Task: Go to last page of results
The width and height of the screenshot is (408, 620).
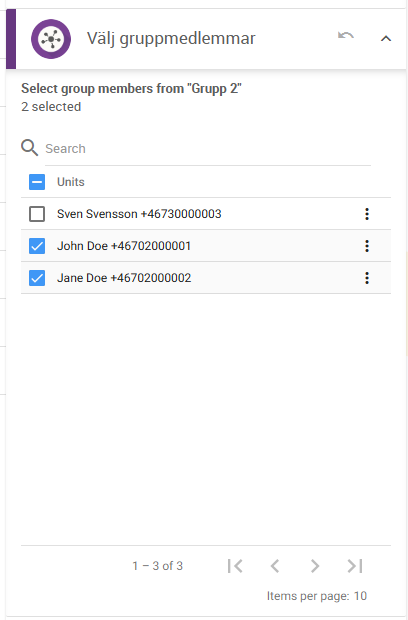Action: [355, 566]
